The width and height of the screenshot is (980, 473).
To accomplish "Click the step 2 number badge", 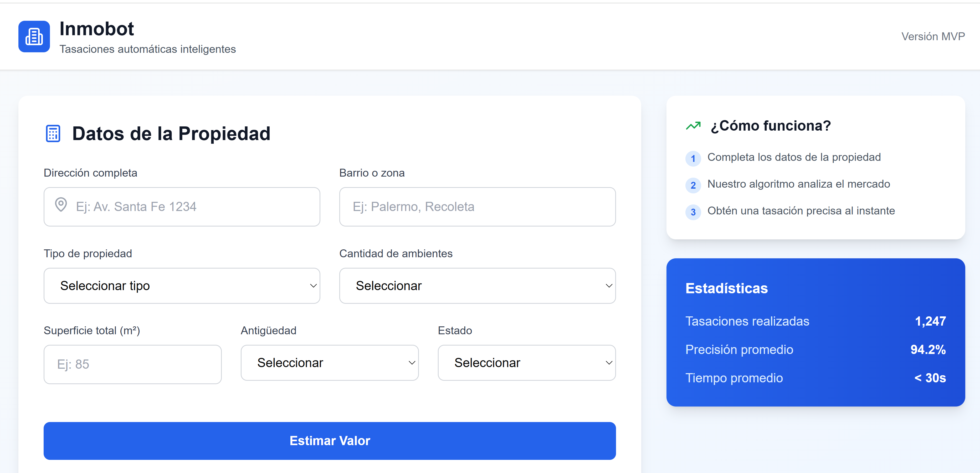I will click(x=693, y=185).
